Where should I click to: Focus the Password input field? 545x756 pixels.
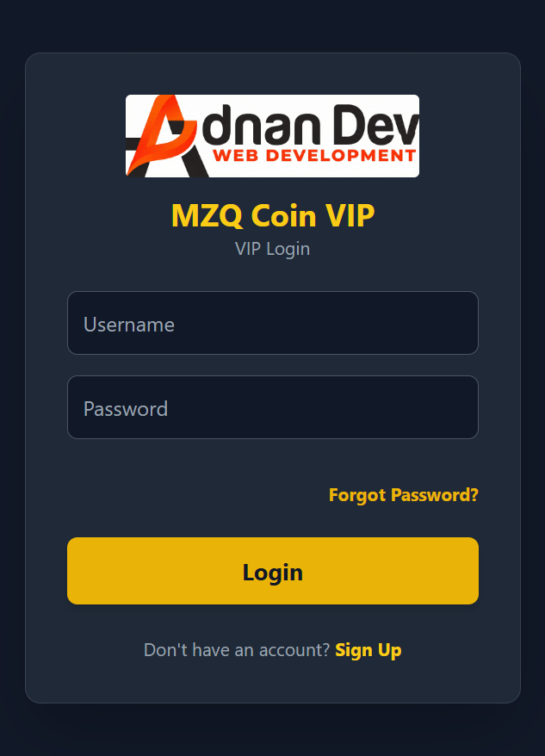click(x=273, y=407)
